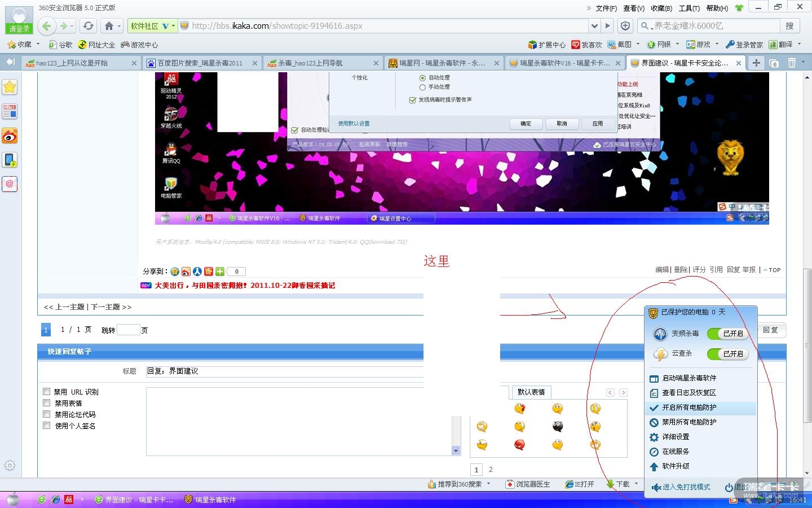The image size is (812, 508).
Task: Check the 禁用论坛代码 checkbox
Action: click(47, 414)
